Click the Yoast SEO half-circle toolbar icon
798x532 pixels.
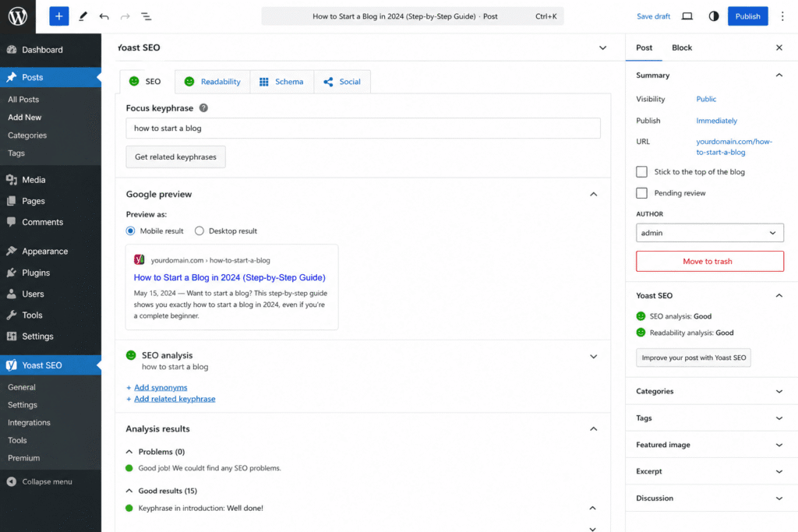[714, 16]
